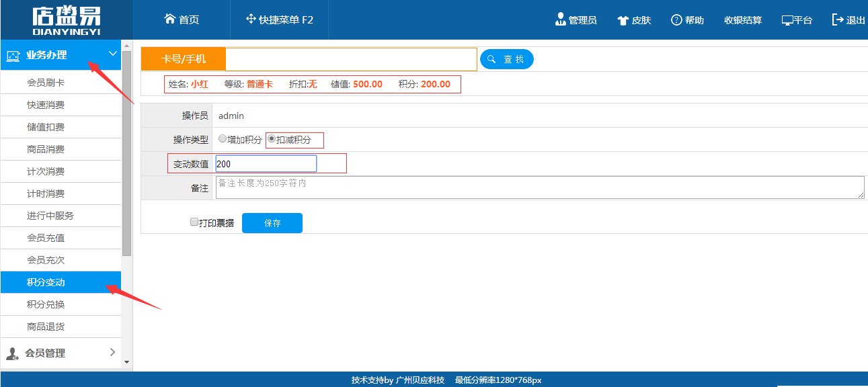868x387 pixels.
Task: Click the 备注 remarks text area
Action: tap(539, 187)
